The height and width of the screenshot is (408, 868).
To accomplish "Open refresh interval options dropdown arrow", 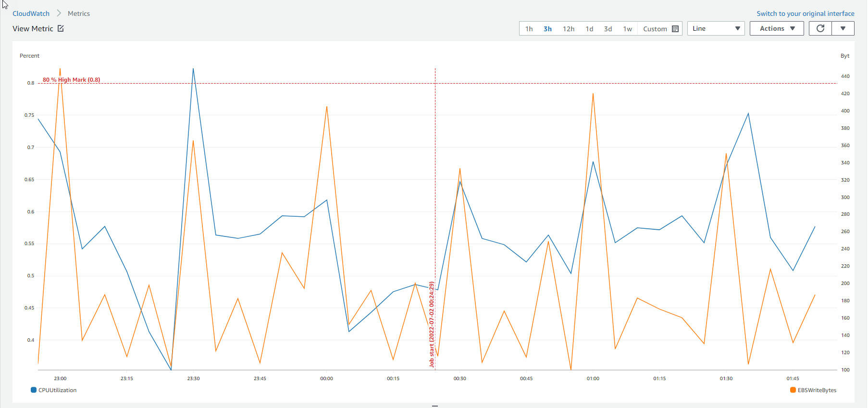I will click(843, 28).
